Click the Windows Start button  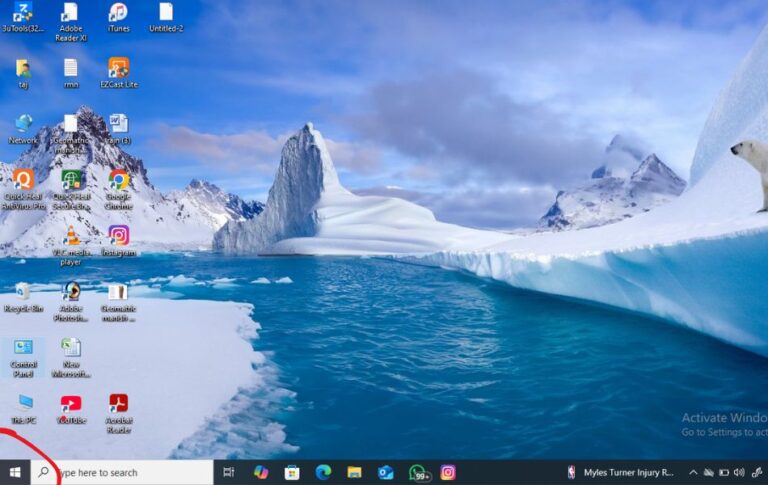[x=15, y=472]
